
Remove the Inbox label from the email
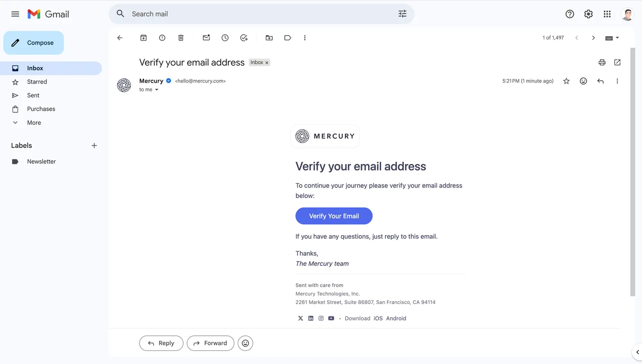267,63
